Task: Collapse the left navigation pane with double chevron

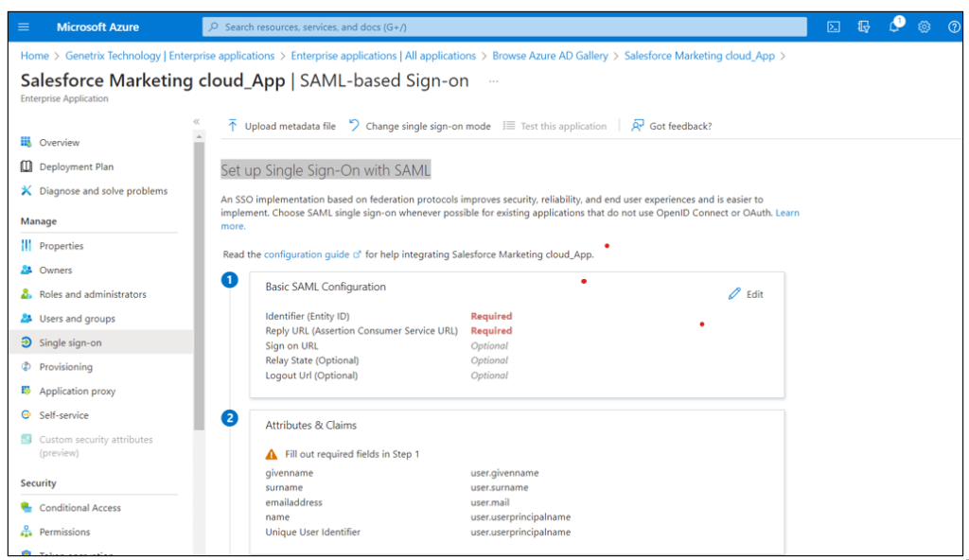Action: [197, 122]
